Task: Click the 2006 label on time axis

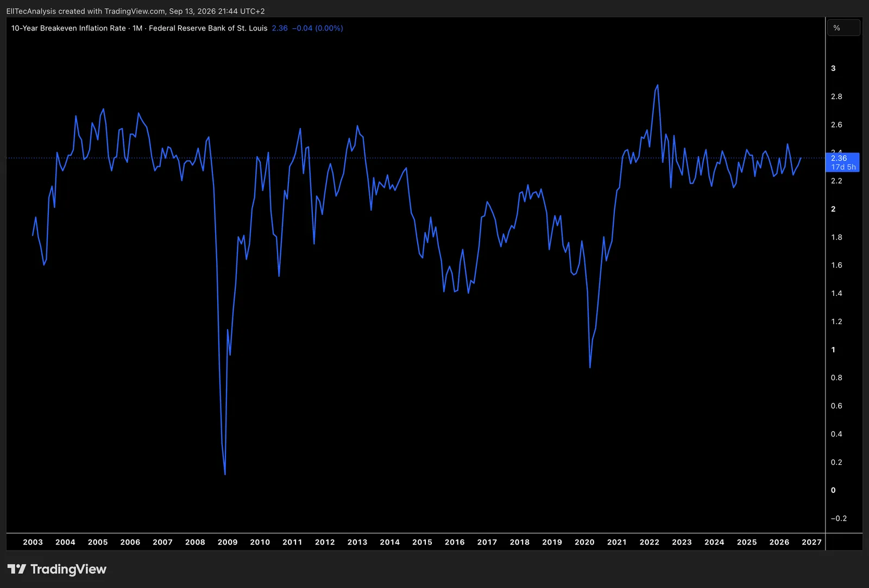Action: 130,542
